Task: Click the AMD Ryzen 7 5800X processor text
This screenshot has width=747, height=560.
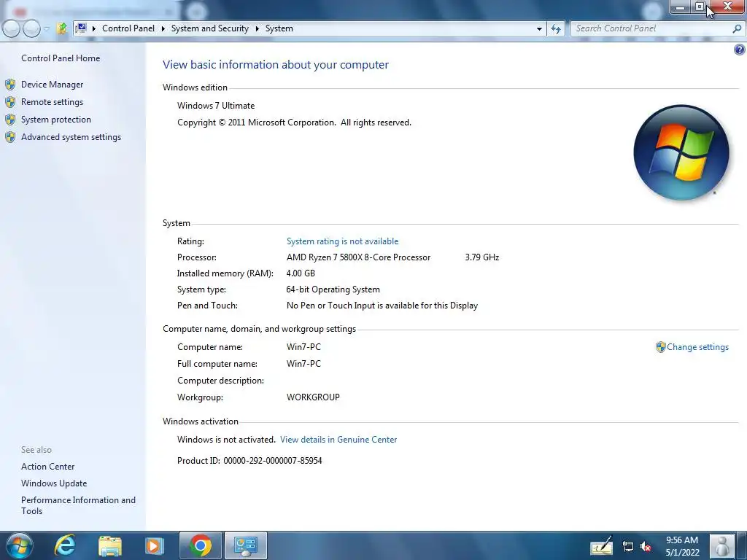Action: pos(358,257)
